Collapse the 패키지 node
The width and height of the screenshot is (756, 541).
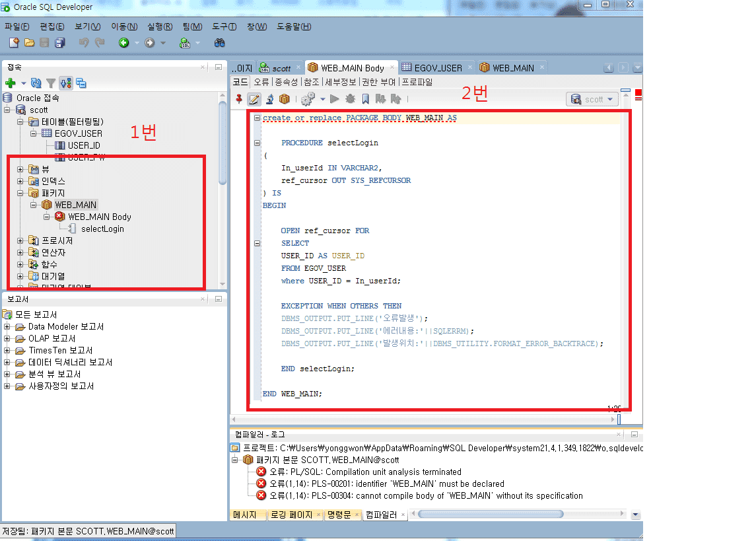coord(20,193)
